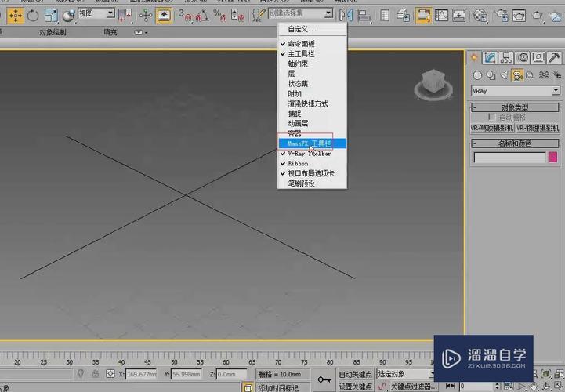Collapse the 名称和颜色 rollout
This screenshot has width=565, height=392.
[515, 143]
